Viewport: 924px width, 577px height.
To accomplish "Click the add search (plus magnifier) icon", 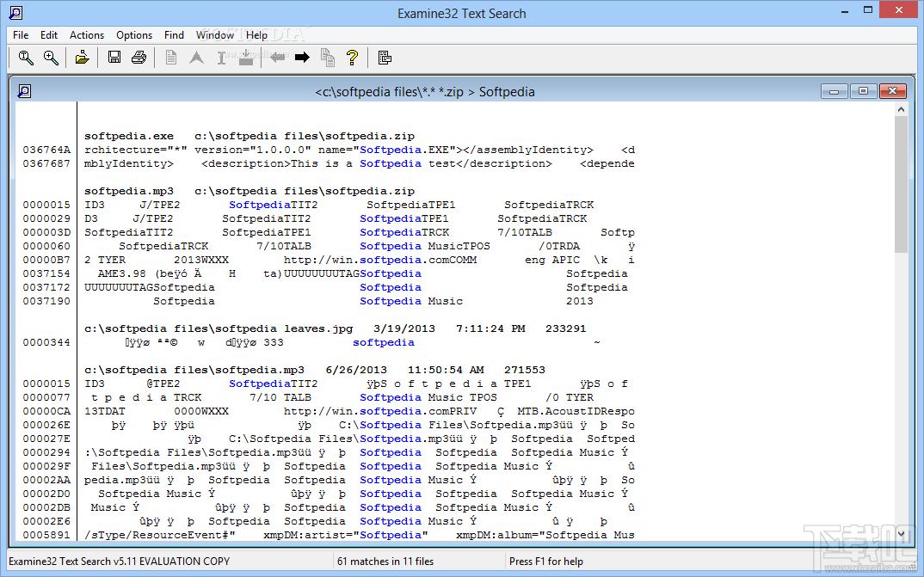I will pos(52,58).
